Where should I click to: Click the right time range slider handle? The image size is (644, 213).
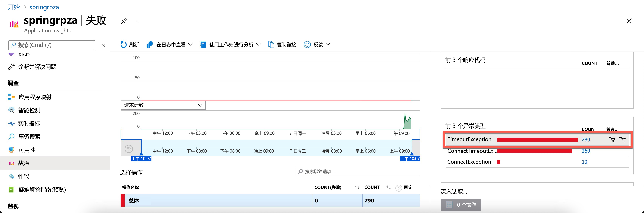[x=412, y=154]
